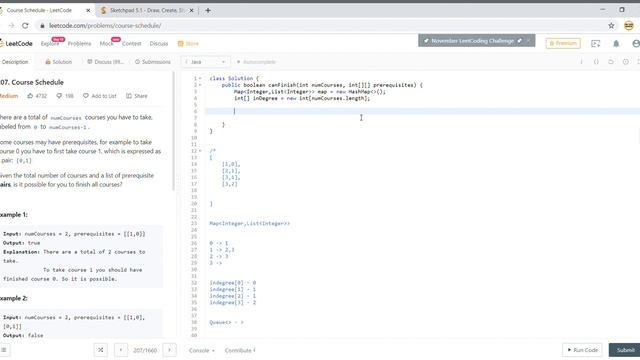Screen dimensions: 640x360
Task: Open the Explore menu item
Action: 50,44
